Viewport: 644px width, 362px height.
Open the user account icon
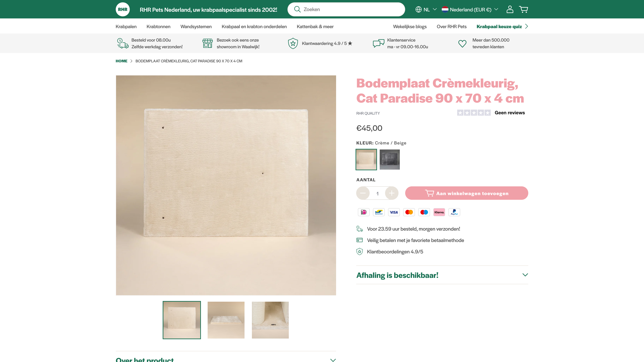[x=510, y=10]
